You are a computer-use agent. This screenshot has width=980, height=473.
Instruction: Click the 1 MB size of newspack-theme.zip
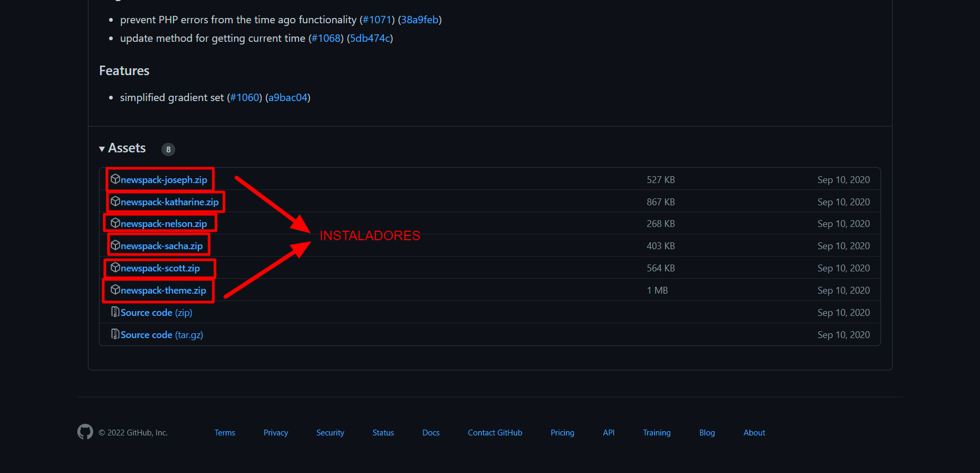tap(658, 290)
